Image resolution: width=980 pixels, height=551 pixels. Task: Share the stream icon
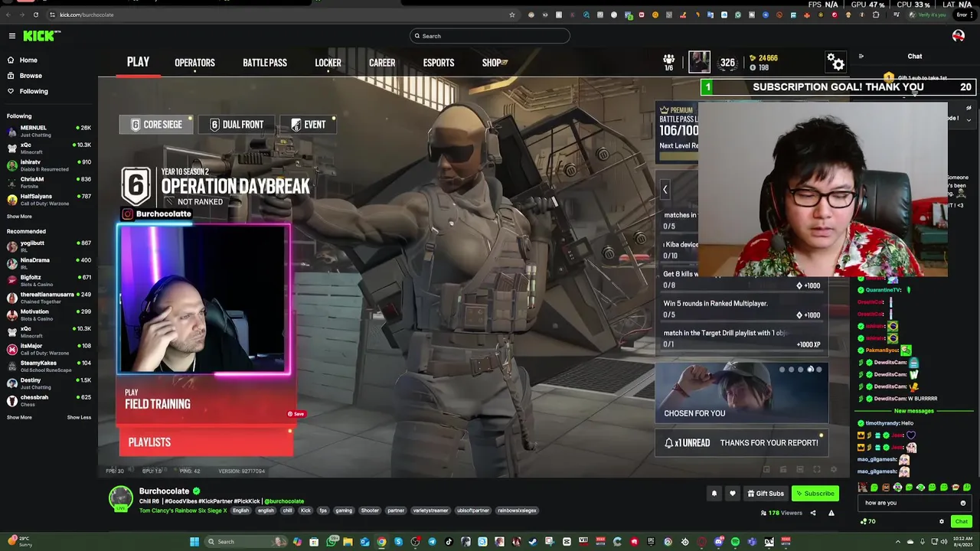(812, 513)
